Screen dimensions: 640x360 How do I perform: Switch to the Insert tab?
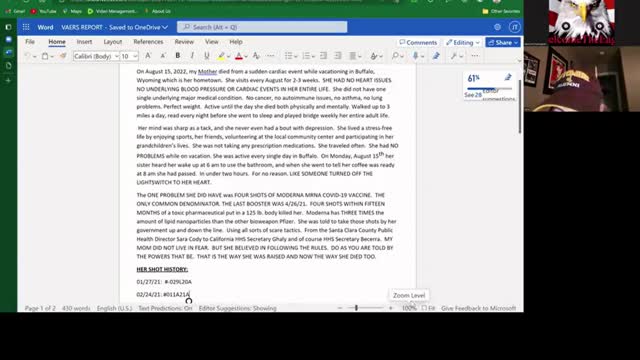click(x=84, y=42)
